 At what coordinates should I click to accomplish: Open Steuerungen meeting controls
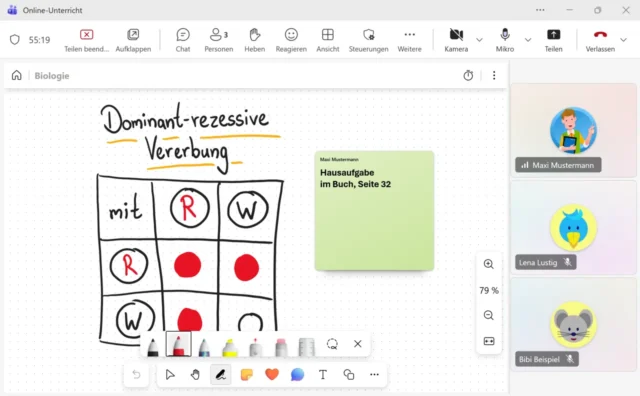click(x=369, y=40)
